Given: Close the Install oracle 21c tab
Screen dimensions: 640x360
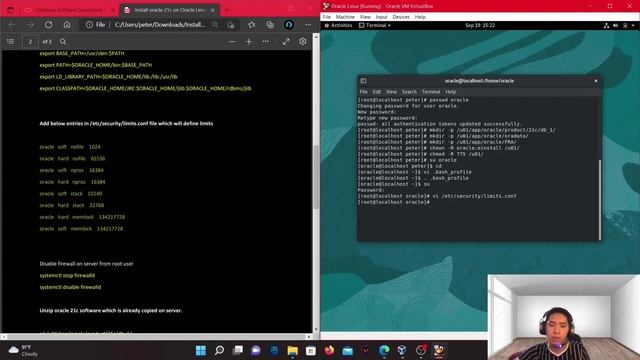Looking at the screenshot, I should [213, 10].
